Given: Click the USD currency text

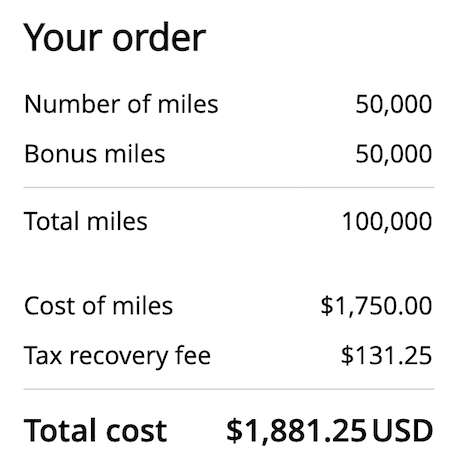Looking at the screenshot, I should pos(402,431).
